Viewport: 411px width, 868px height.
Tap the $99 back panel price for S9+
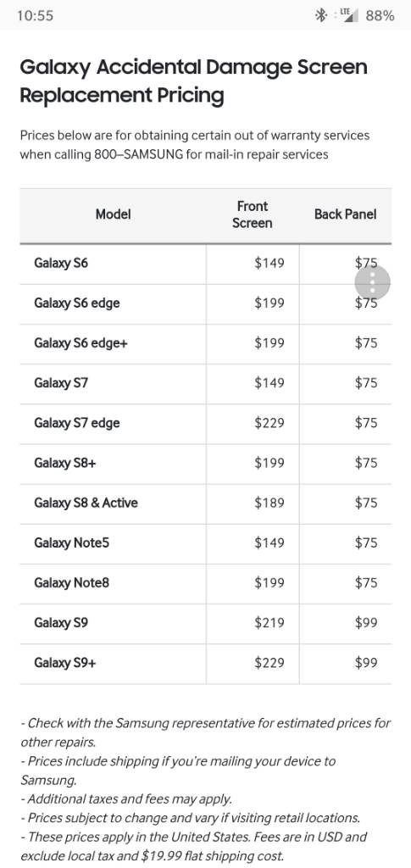coord(366,663)
